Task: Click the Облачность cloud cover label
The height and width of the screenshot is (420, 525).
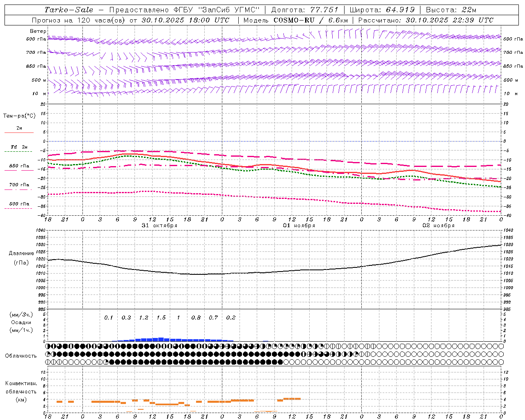Action: (21, 356)
